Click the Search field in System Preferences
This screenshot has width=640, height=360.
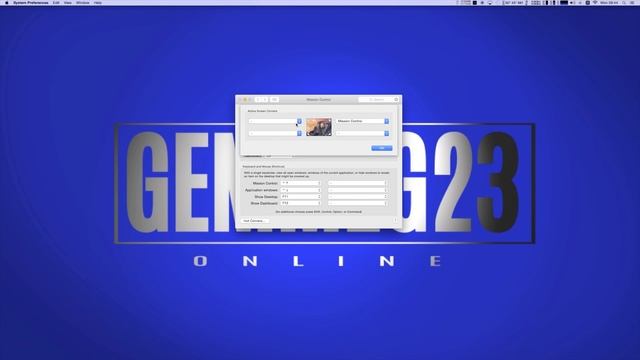(x=378, y=100)
